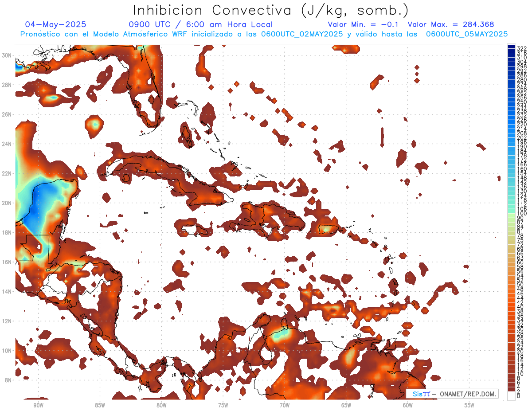532x411 pixels.
Task: Click the "22N" latitude label
Action: pos(7,173)
